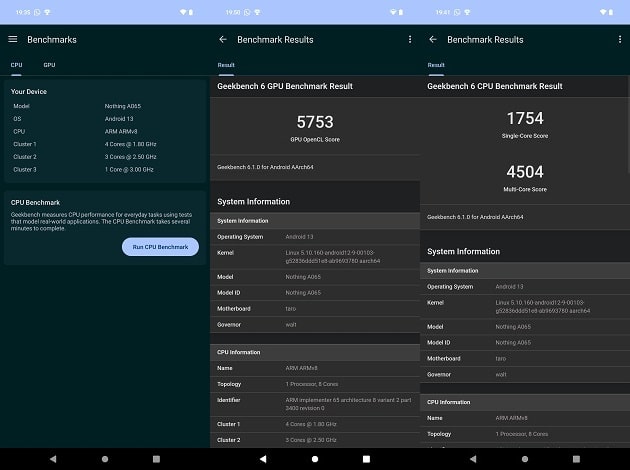630x470 pixels.
Task: Tap recent apps button on left phone
Action: click(x=156, y=459)
